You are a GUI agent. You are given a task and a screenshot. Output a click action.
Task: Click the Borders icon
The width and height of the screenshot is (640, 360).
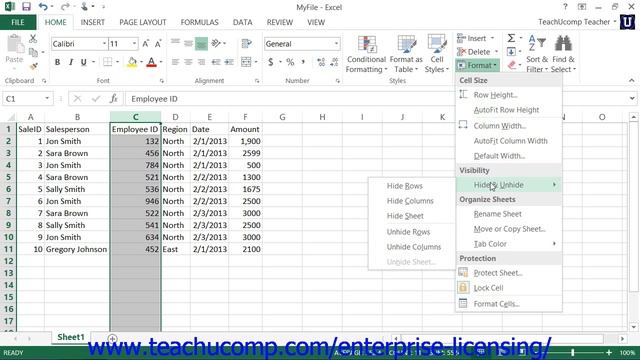[107, 62]
